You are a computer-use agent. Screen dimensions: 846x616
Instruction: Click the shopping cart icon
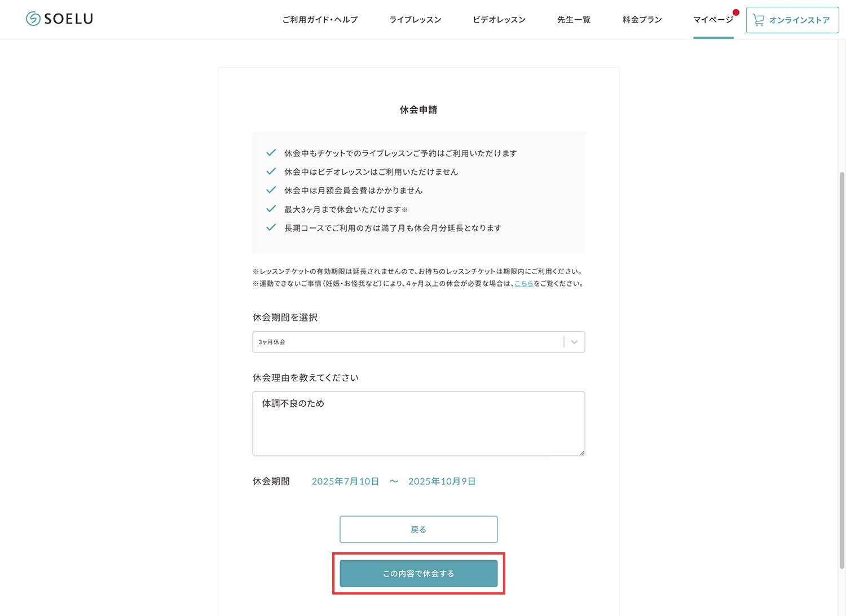pyautogui.click(x=759, y=20)
